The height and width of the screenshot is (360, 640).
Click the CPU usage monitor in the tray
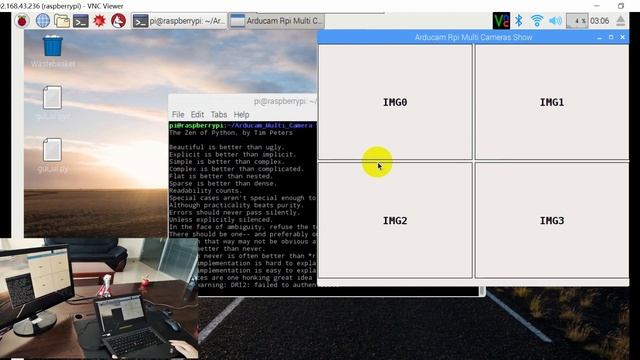(577, 21)
